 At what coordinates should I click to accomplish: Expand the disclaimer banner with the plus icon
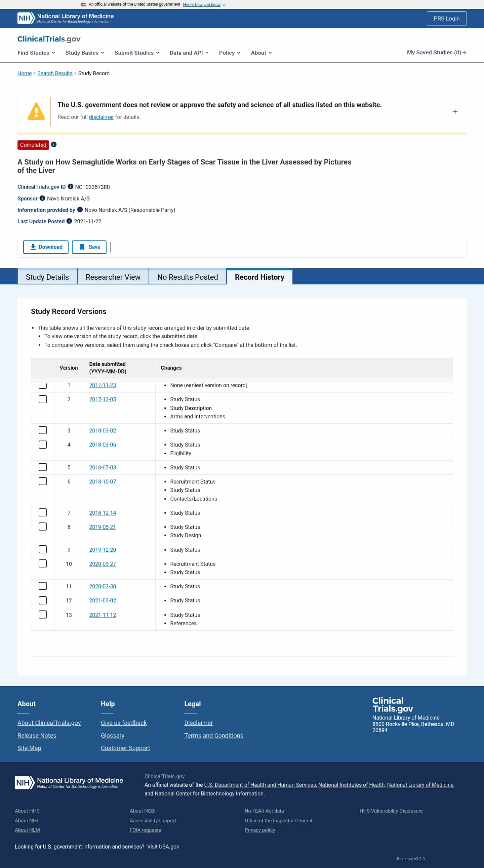pos(455,111)
